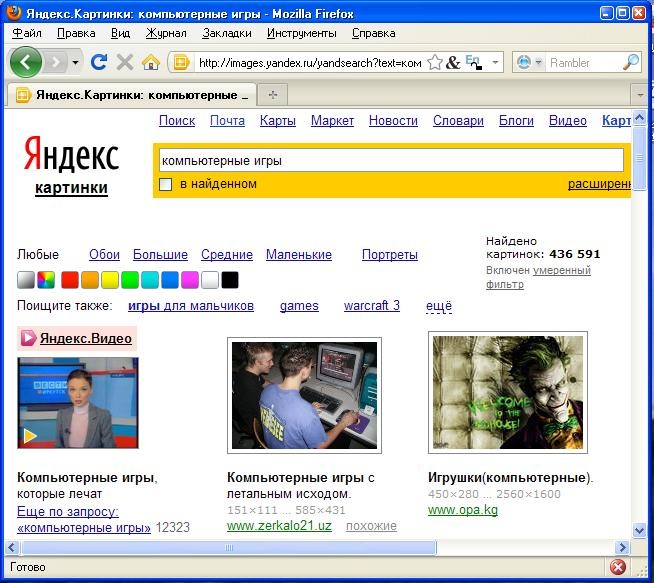The image size is (654, 583).
Task: Open the Файл menu
Action: 27,33
